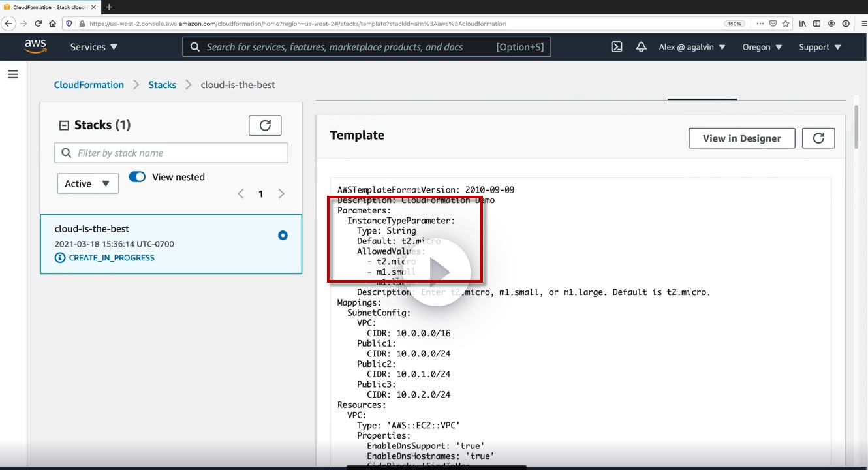Go to the previous page of stacks
The height and width of the screenshot is (470, 868).
[241, 194]
